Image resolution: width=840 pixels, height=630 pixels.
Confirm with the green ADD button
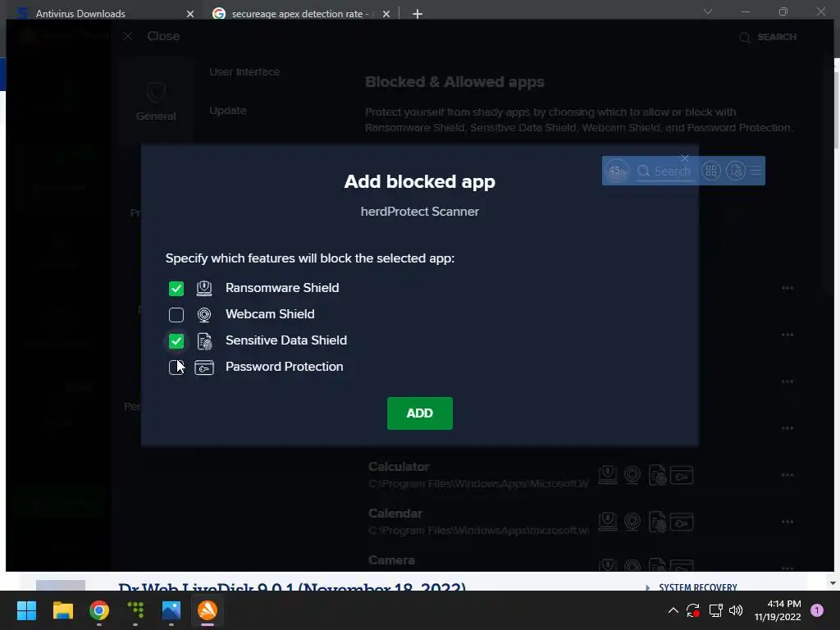(419, 413)
